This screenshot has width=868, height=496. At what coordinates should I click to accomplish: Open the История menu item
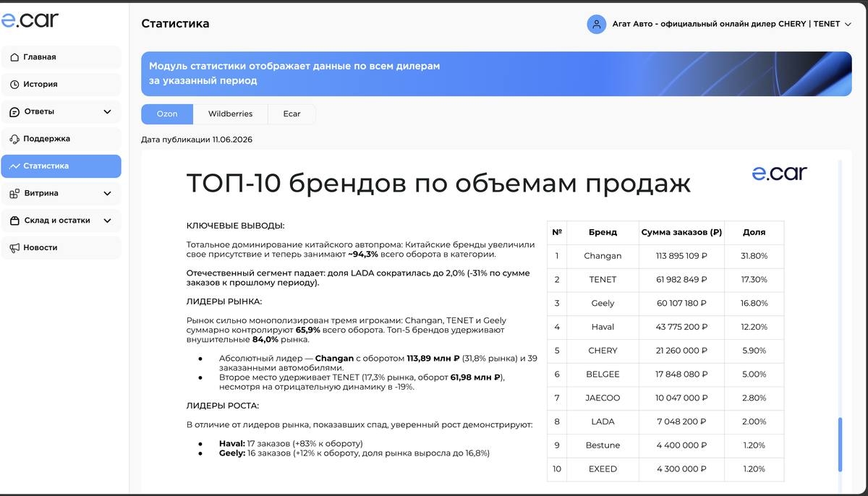(x=61, y=85)
